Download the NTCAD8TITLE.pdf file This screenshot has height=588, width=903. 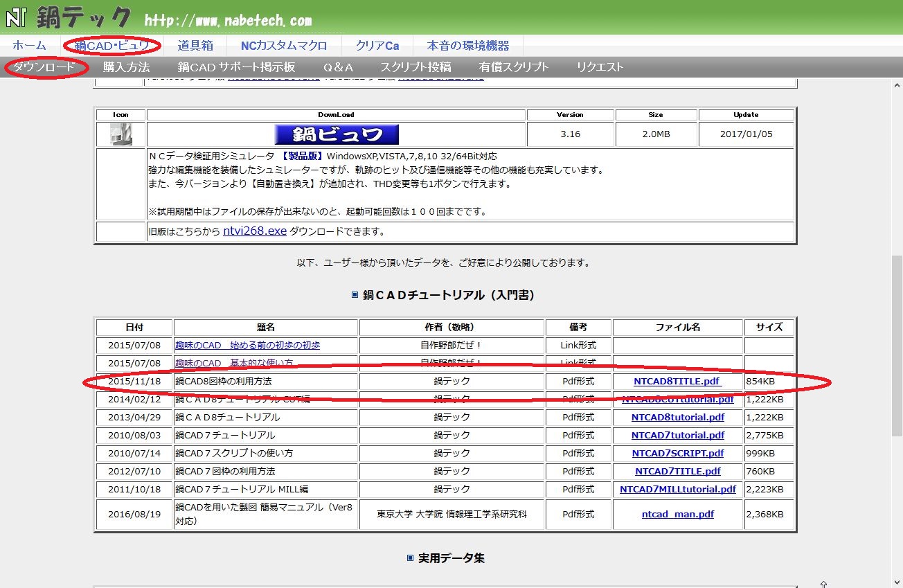[678, 381]
